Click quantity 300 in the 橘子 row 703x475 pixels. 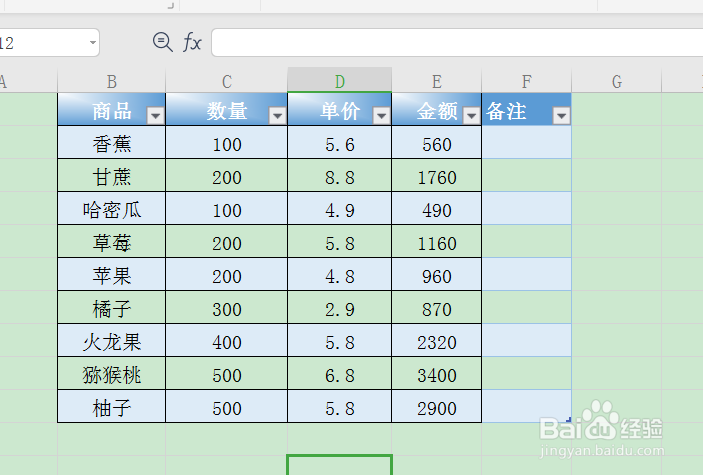[226, 307]
